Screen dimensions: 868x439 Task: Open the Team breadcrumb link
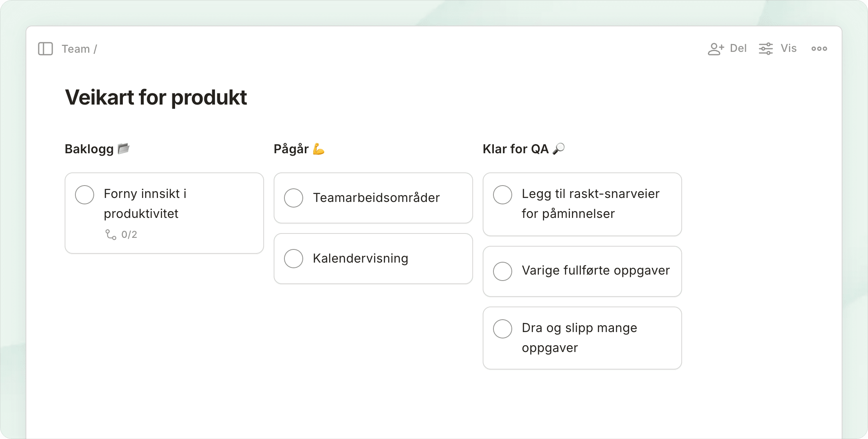75,49
